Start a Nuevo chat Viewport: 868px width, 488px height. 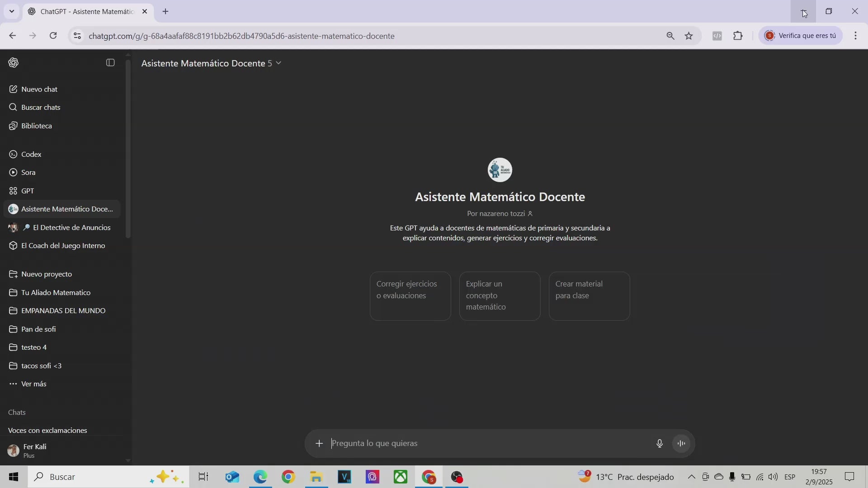(61, 89)
